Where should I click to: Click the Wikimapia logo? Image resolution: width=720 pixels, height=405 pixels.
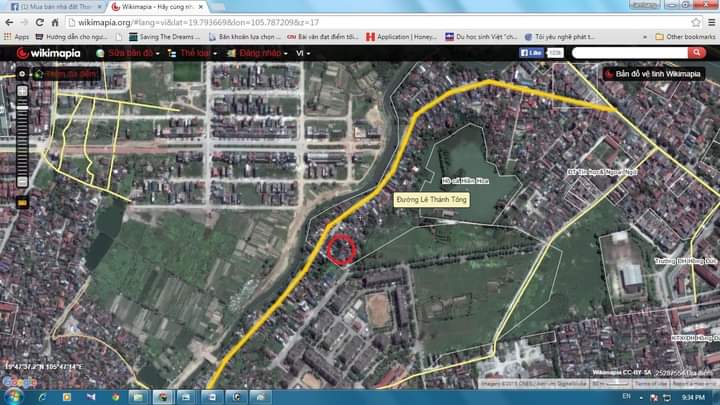(48, 53)
